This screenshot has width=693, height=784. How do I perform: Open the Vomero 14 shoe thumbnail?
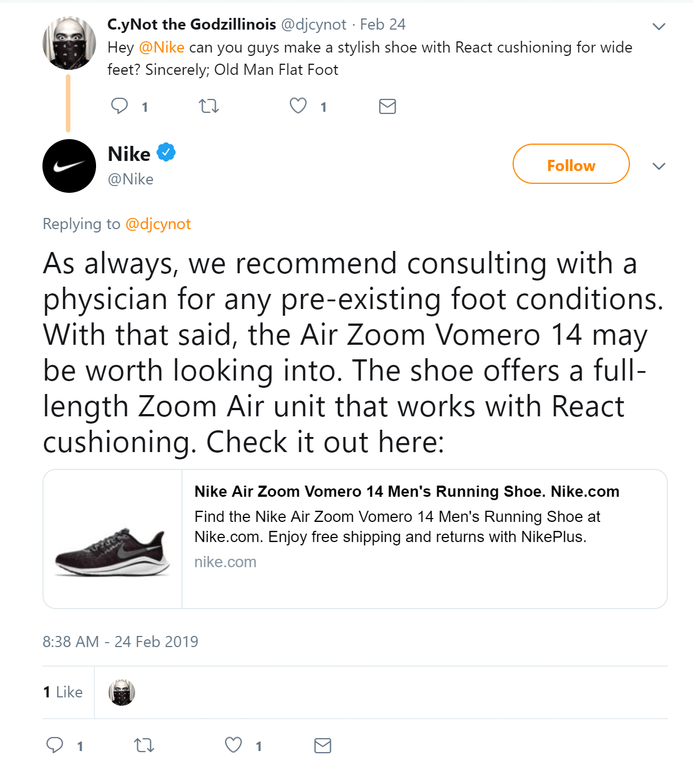[113, 539]
